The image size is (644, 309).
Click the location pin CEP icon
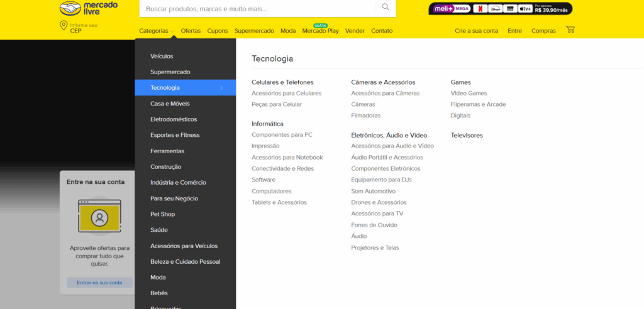(x=64, y=26)
